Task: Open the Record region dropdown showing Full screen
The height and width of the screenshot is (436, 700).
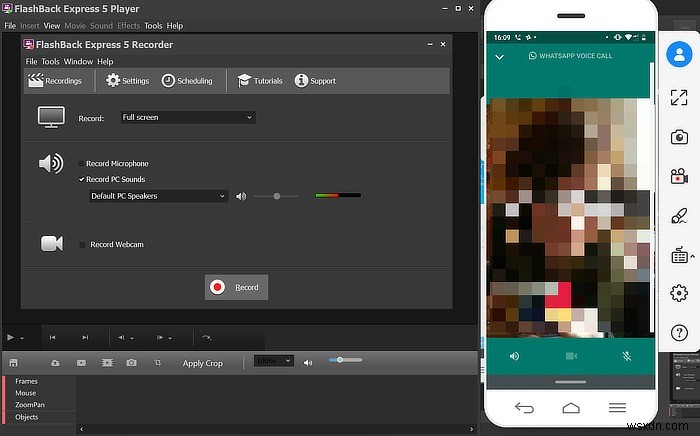Action: [x=188, y=117]
